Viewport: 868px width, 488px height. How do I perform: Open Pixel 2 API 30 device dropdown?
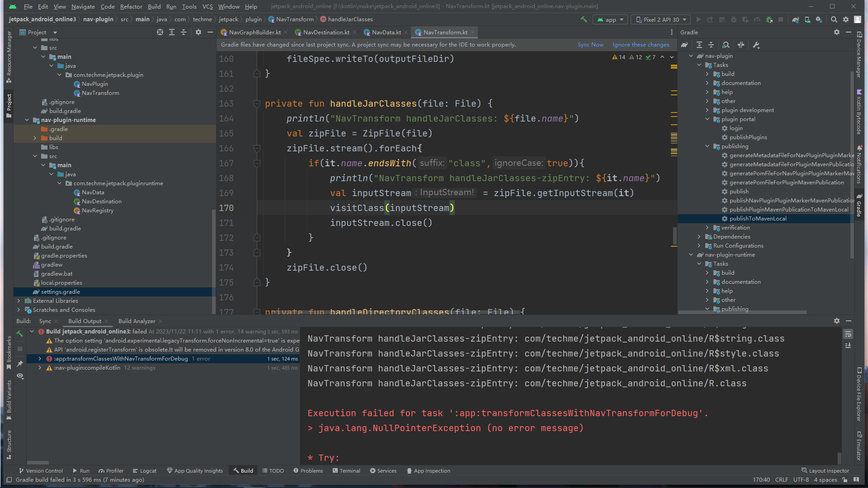tap(661, 19)
